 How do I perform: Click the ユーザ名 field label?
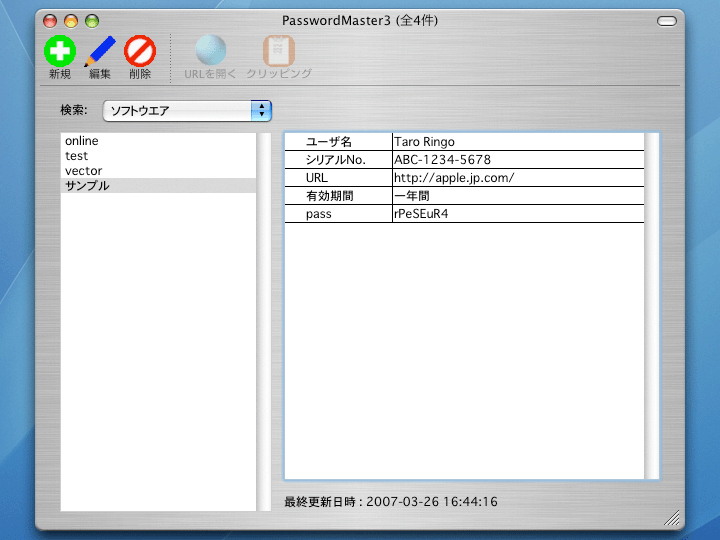[x=329, y=141]
